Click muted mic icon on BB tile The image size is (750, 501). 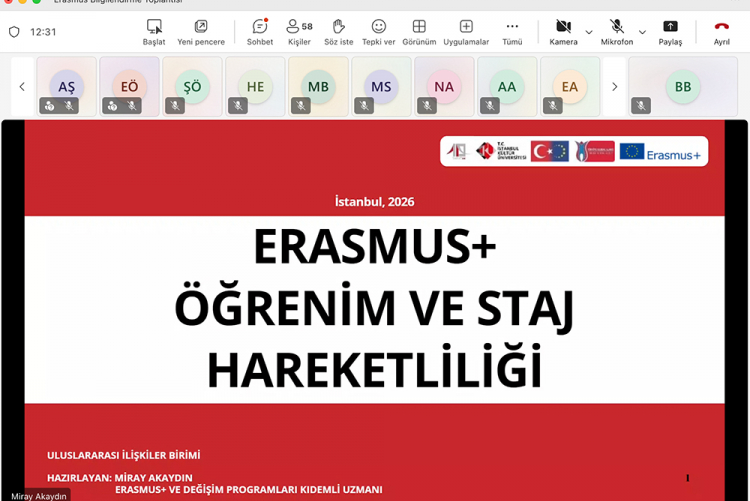pyautogui.click(x=641, y=106)
